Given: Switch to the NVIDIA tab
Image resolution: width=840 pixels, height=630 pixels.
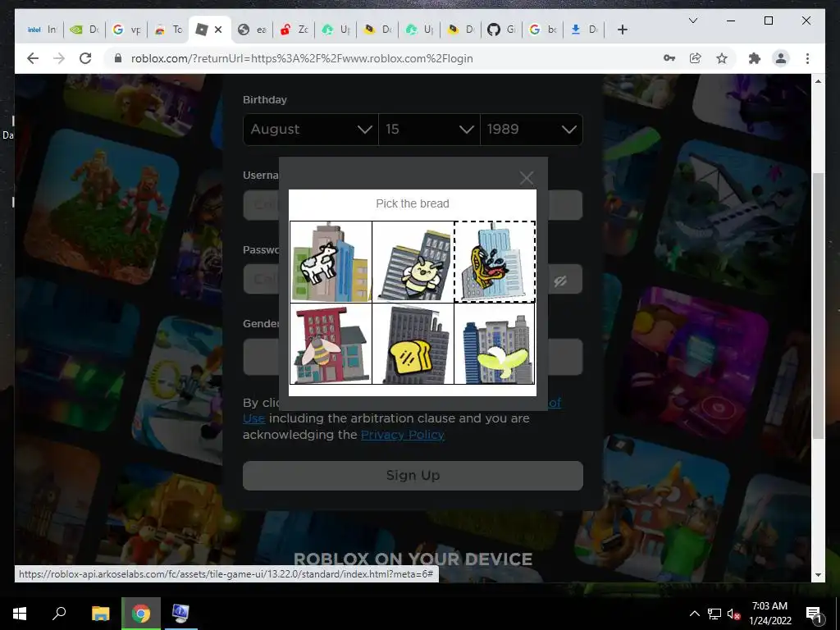Looking at the screenshot, I should (84, 30).
